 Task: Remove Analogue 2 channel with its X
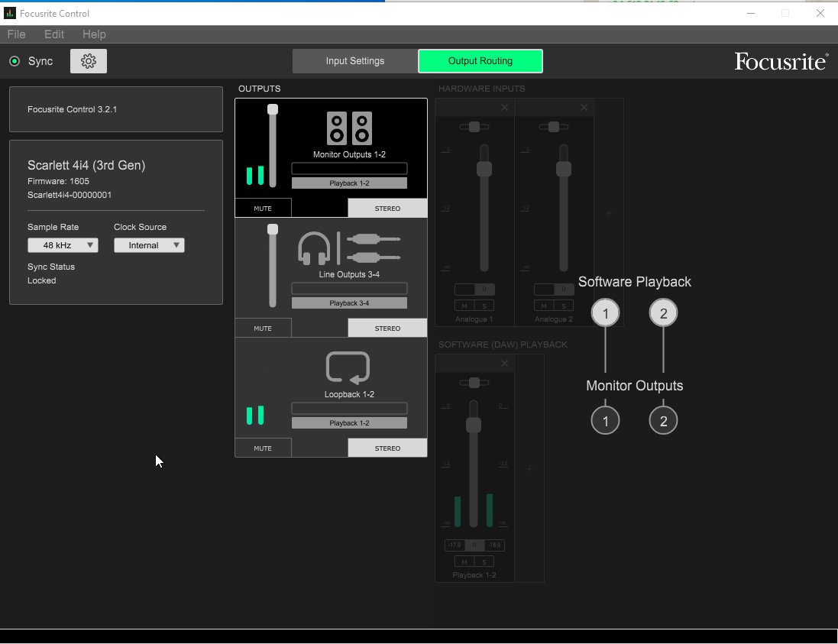pos(584,108)
